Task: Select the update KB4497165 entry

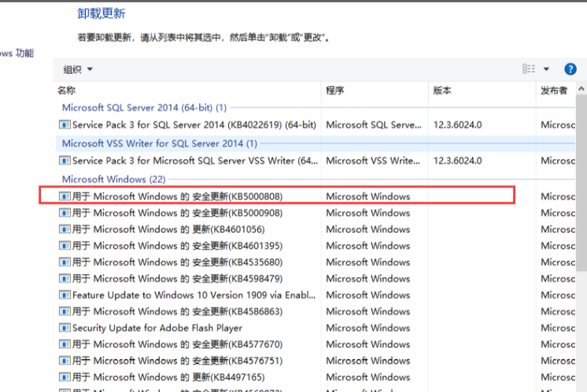Action: pyautogui.click(x=168, y=377)
